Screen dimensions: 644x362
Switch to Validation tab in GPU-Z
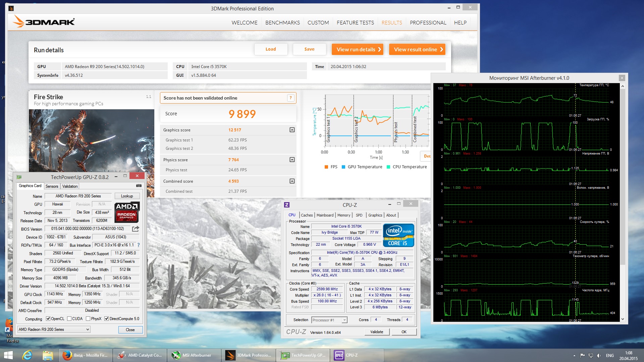click(x=70, y=186)
